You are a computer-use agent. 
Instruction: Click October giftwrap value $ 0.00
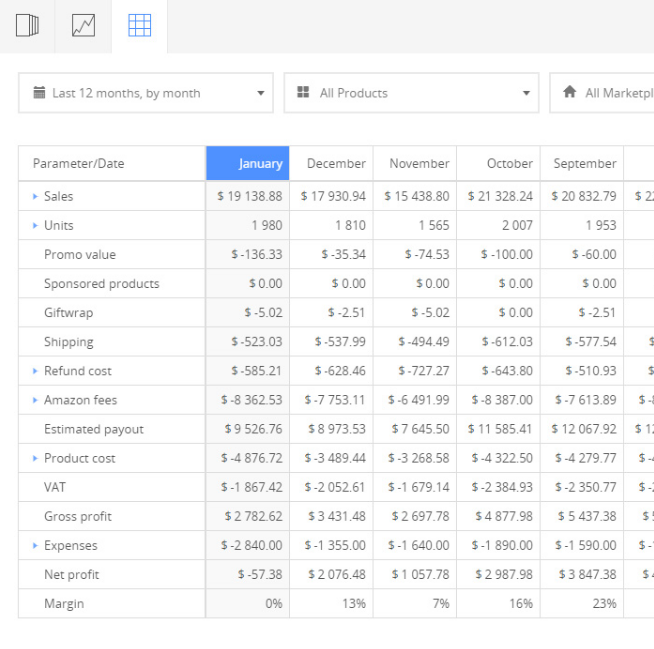coord(516,312)
